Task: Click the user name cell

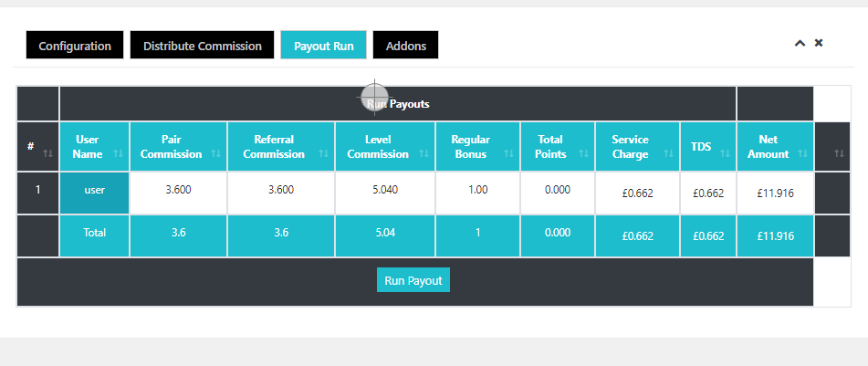Action: [x=95, y=192]
